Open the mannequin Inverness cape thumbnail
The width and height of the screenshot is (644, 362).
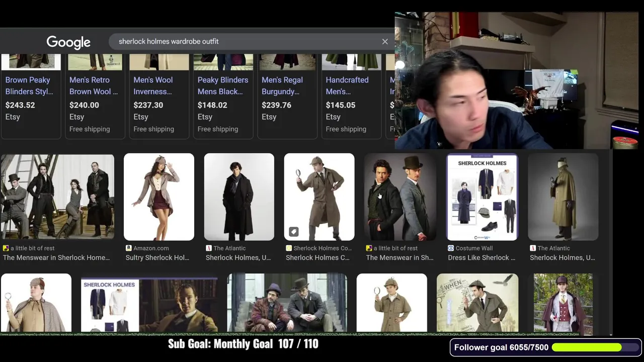563,197
